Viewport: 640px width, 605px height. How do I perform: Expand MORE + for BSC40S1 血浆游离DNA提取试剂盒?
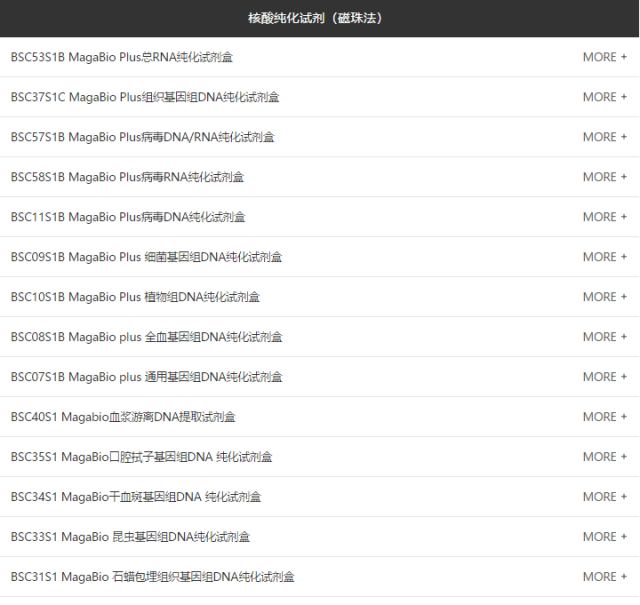coord(604,417)
